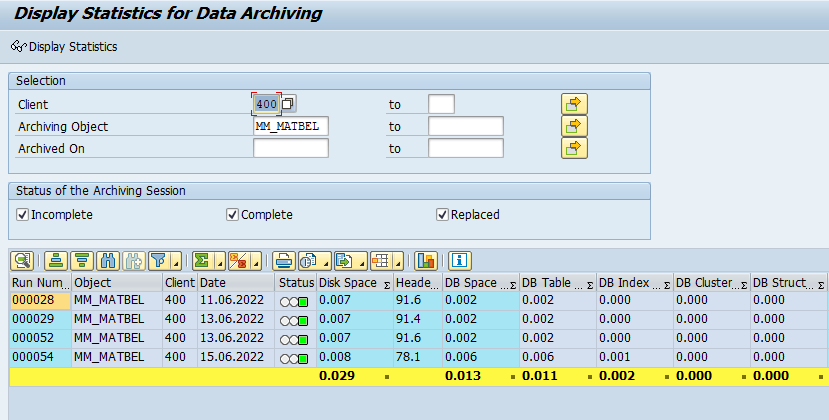The image size is (829, 420).
Task: Open multiple selection for Archiving Object
Action: click(x=574, y=126)
